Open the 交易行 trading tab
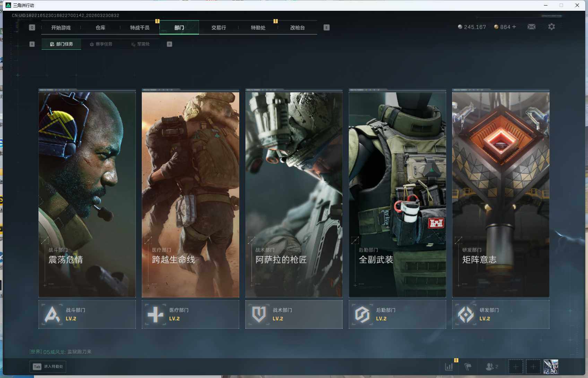 tap(219, 27)
